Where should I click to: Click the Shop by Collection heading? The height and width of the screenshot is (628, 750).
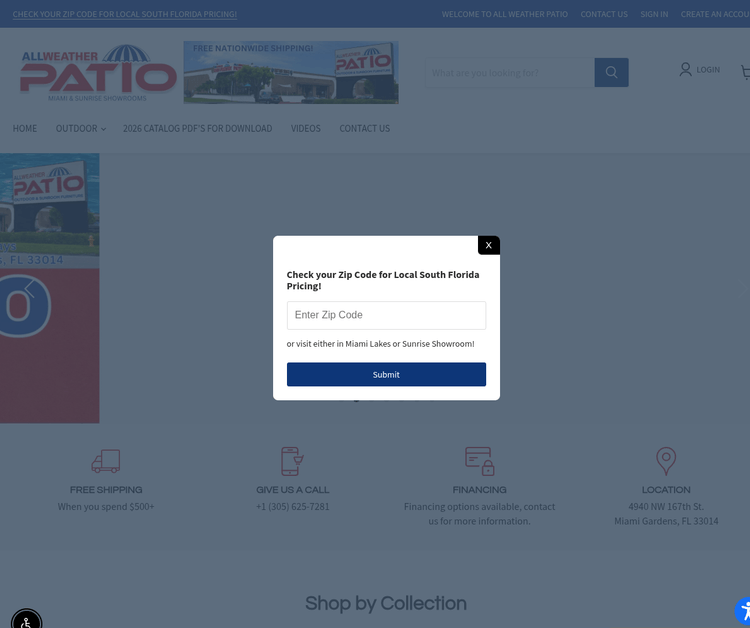click(386, 604)
